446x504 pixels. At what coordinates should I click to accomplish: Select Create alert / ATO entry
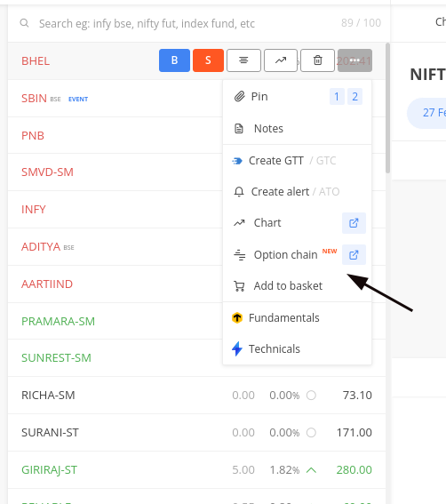(298, 192)
